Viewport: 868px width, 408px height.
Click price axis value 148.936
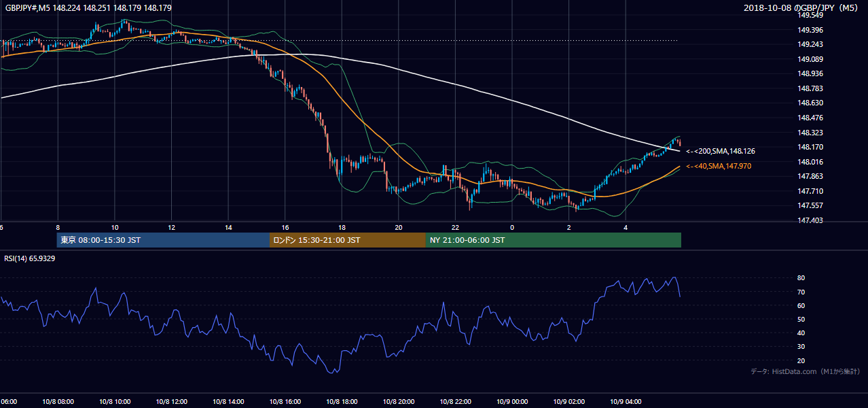tap(810, 74)
